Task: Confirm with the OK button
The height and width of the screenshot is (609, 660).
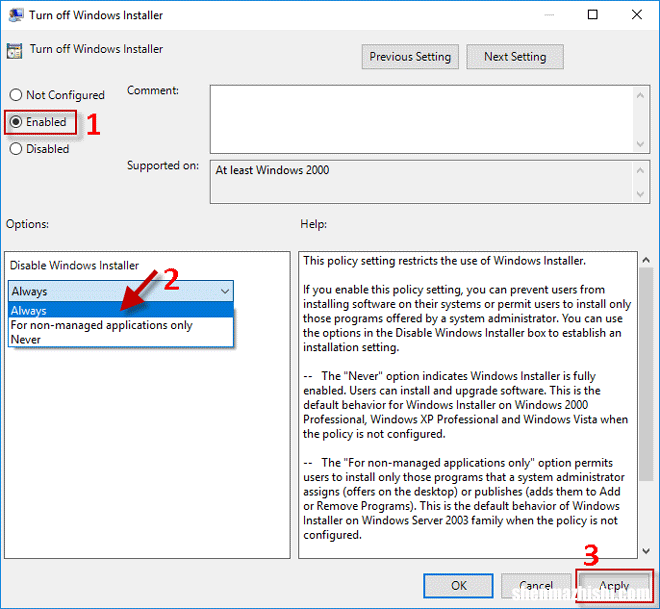Action: pyautogui.click(x=458, y=586)
